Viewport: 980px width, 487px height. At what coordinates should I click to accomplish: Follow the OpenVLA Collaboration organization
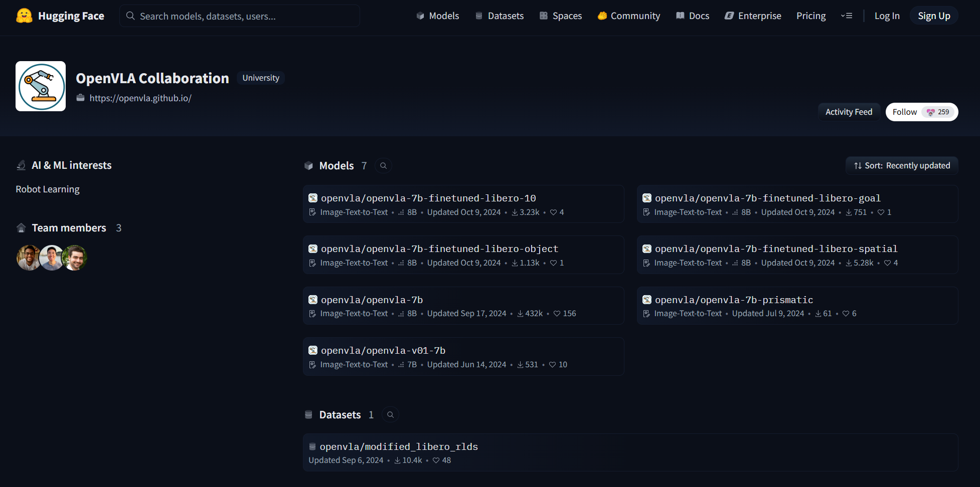coord(905,112)
